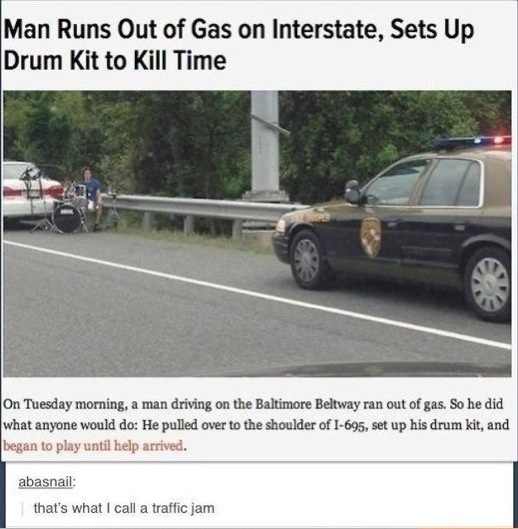
Task: Click the police car's rear wheel
Action: click(489, 284)
